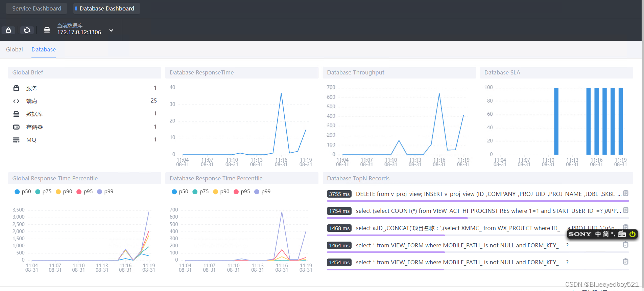Click the Database ResponseTime panel title

[x=201, y=72]
